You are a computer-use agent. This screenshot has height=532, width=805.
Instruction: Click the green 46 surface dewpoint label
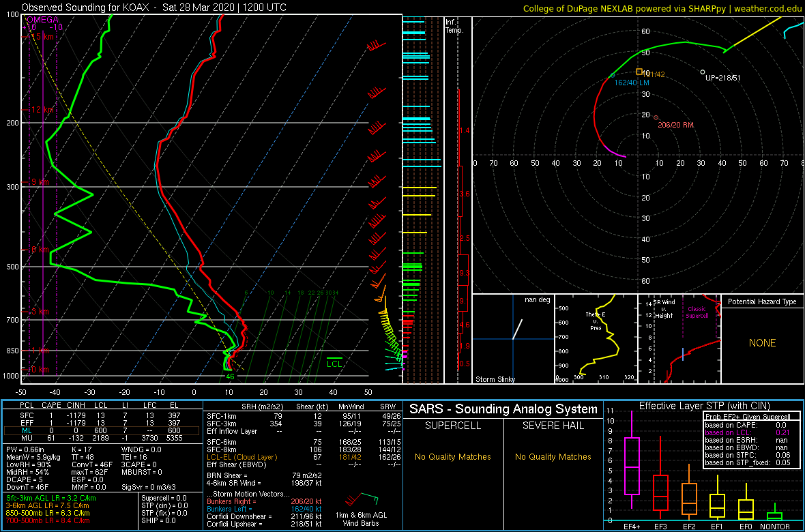(231, 376)
